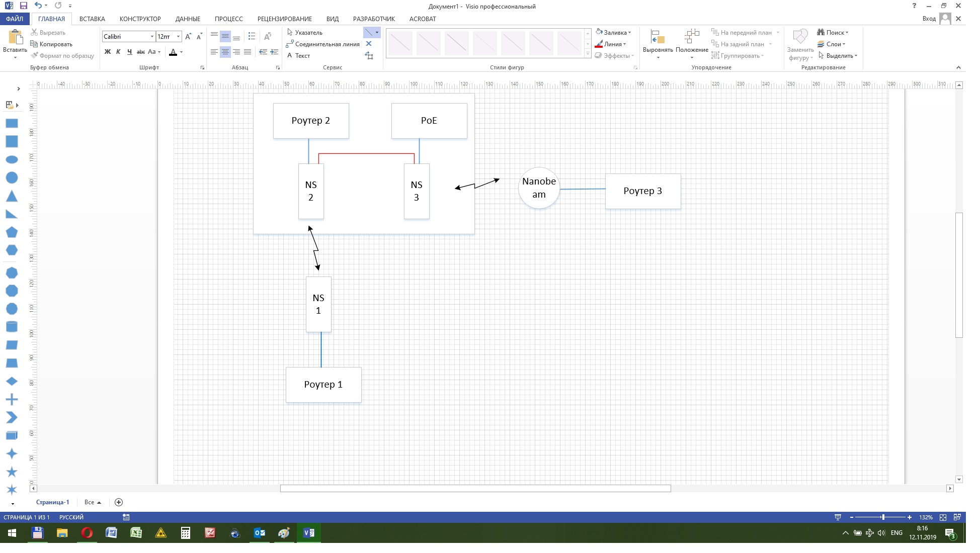Select the diamond shape in the left stencil

coord(12,381)
